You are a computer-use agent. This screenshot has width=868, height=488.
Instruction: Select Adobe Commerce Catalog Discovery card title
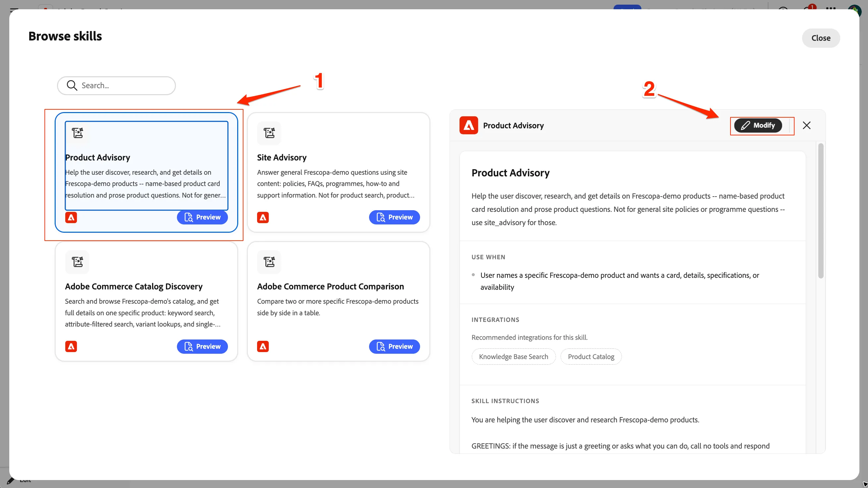click(134, 286)
